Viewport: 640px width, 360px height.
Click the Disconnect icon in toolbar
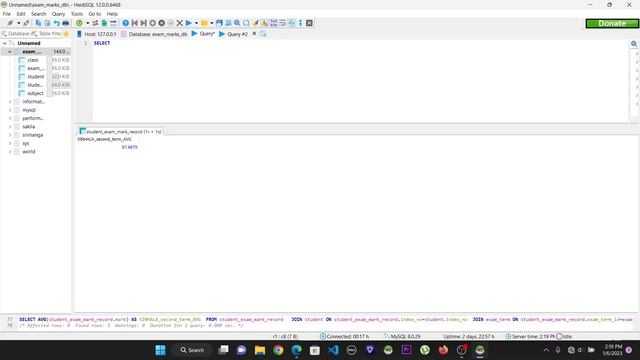click(26, 23)
